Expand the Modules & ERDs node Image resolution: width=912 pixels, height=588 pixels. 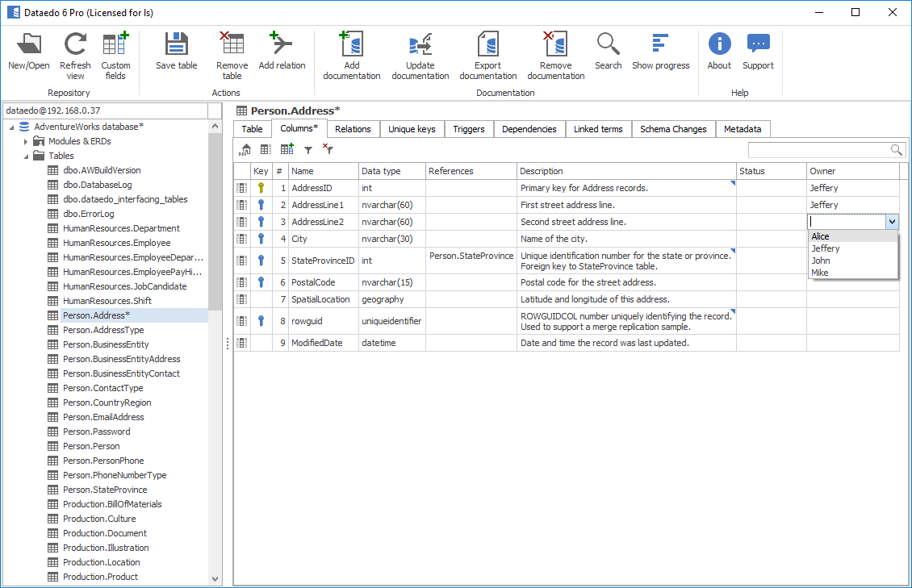click(26, 141)
